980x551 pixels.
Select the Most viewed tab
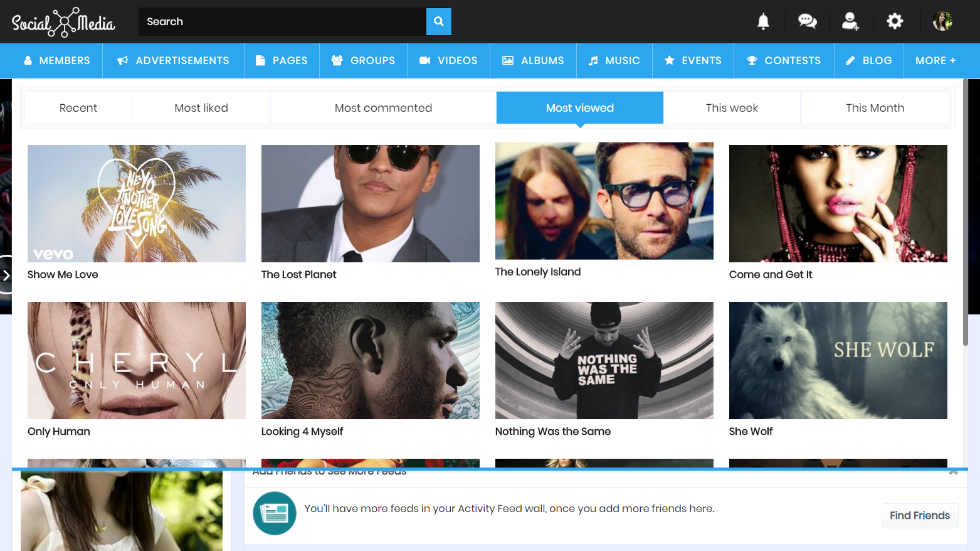580,108
